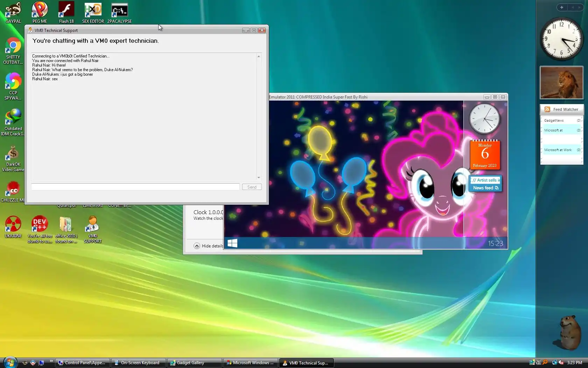588x368 pixels.
Task: Launch the DarkOK Video Game shortcut
Action: point(13,159)
